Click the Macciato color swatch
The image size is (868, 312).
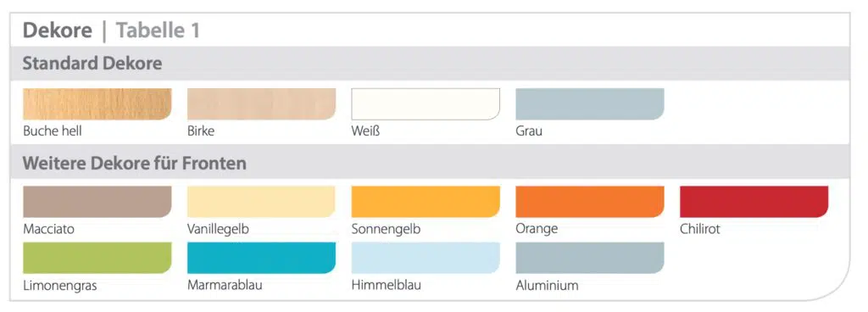[x=97, y=202]
